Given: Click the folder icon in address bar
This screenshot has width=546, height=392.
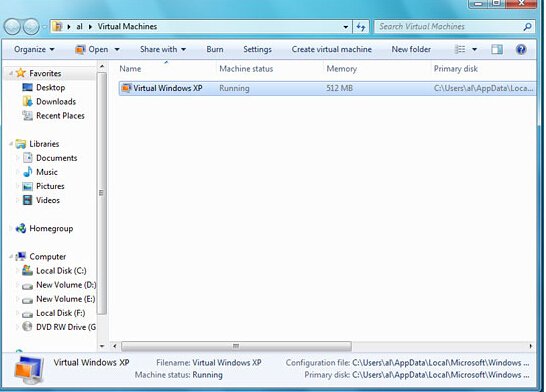Looking at the screenshot, I should tap(58, 26).
